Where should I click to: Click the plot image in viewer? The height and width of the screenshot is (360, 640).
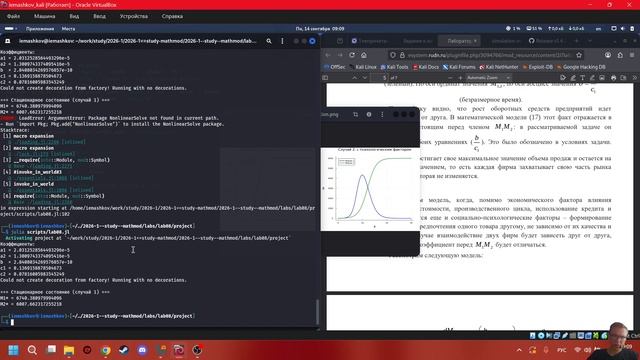point(370,189)
